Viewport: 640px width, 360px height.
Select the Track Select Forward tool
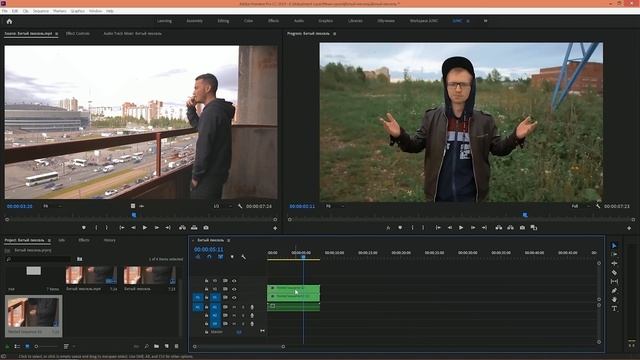614,254
